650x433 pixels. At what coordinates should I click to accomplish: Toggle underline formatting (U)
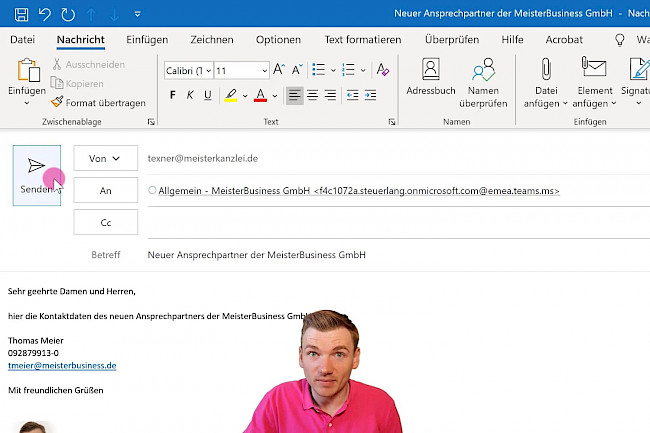(208, 95)
